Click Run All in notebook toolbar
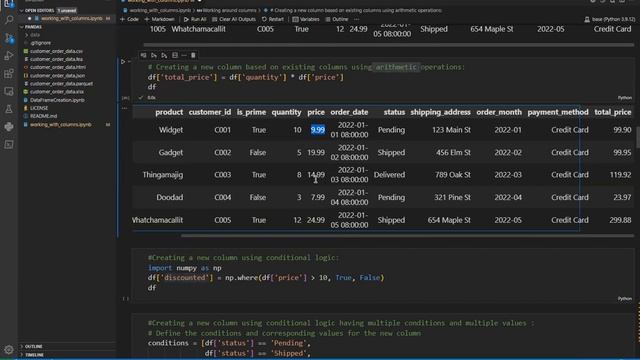This screenshot has width=640, height=360. tap(195, 19)
